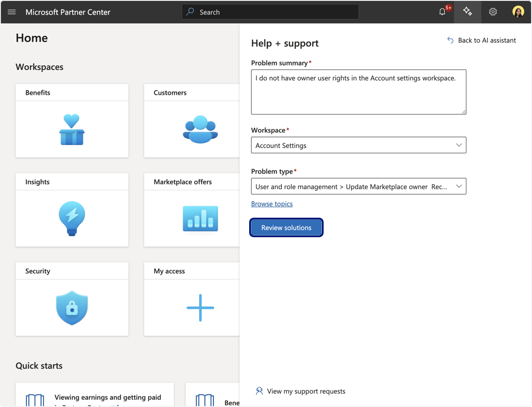The width and height of the screenshot is (532, 407).
Task: Click the search magnifier icon
Action: [190, 12]
